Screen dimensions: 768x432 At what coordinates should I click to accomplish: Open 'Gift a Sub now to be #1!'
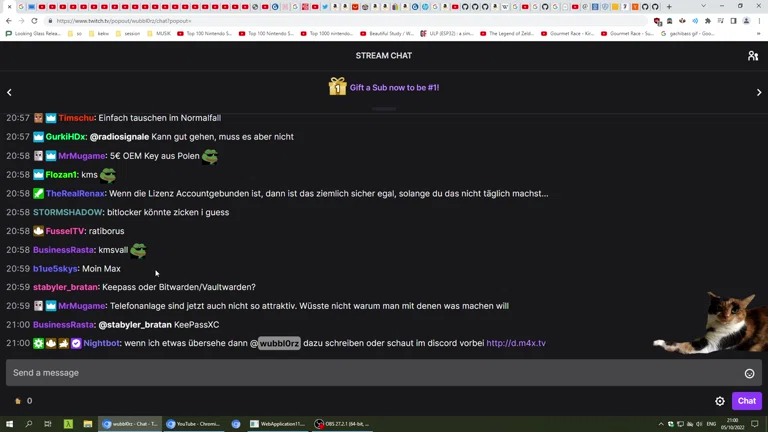(x=394, y=88)
